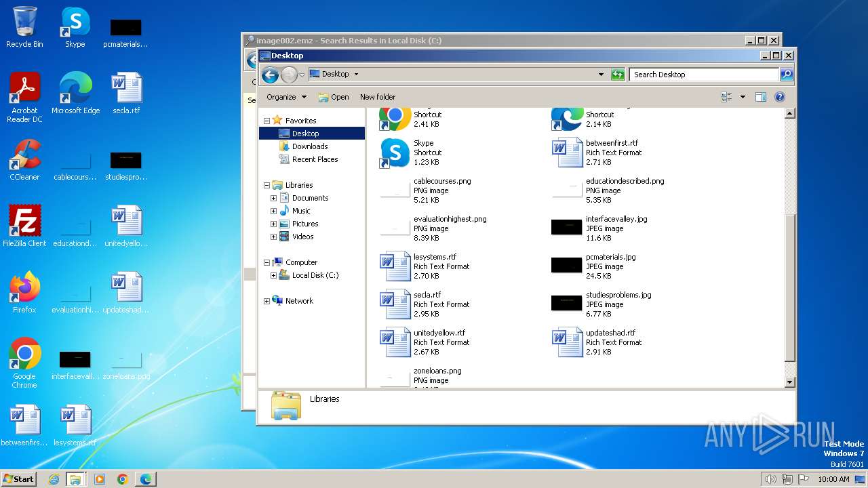
Task: Change view icon in Explorer toolbar
Action: pyautogui.click(x=727, y=97)
